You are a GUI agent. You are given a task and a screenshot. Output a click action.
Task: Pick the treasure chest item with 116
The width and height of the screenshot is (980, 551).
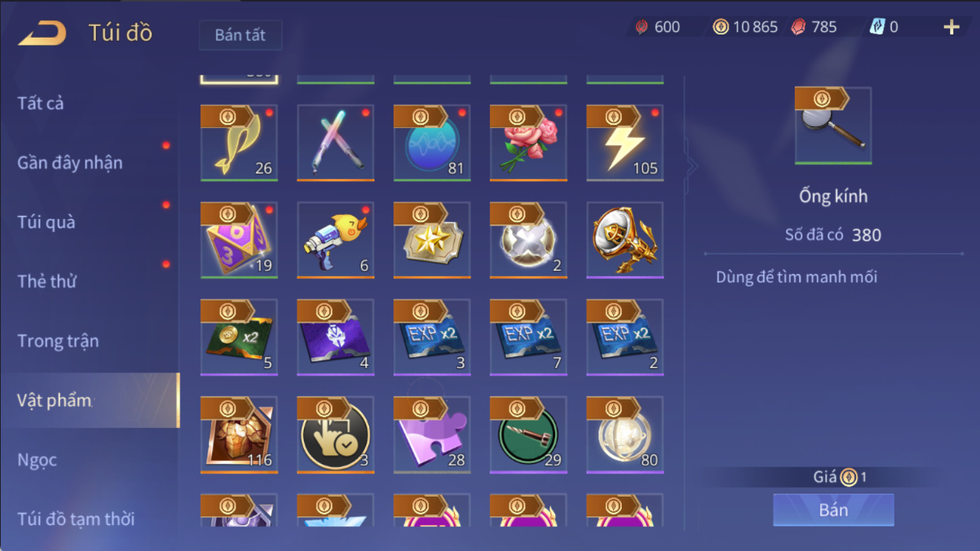239,435
